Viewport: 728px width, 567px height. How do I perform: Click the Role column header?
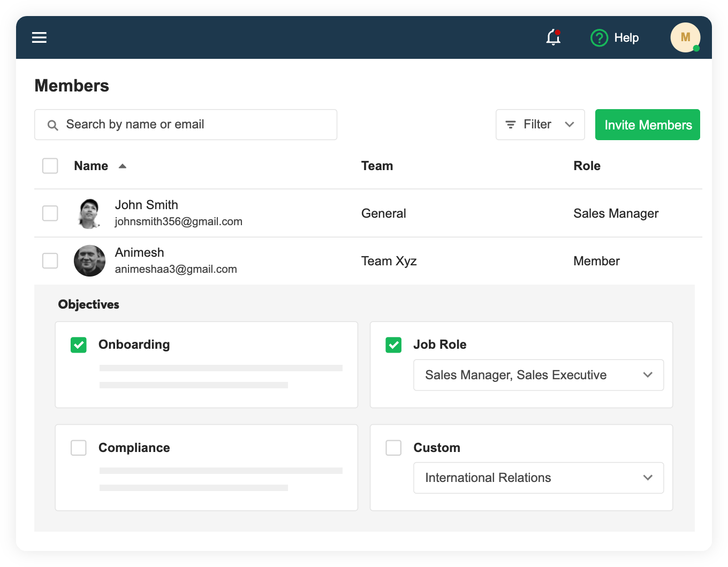pyautogui.click(x=587, y=166)
